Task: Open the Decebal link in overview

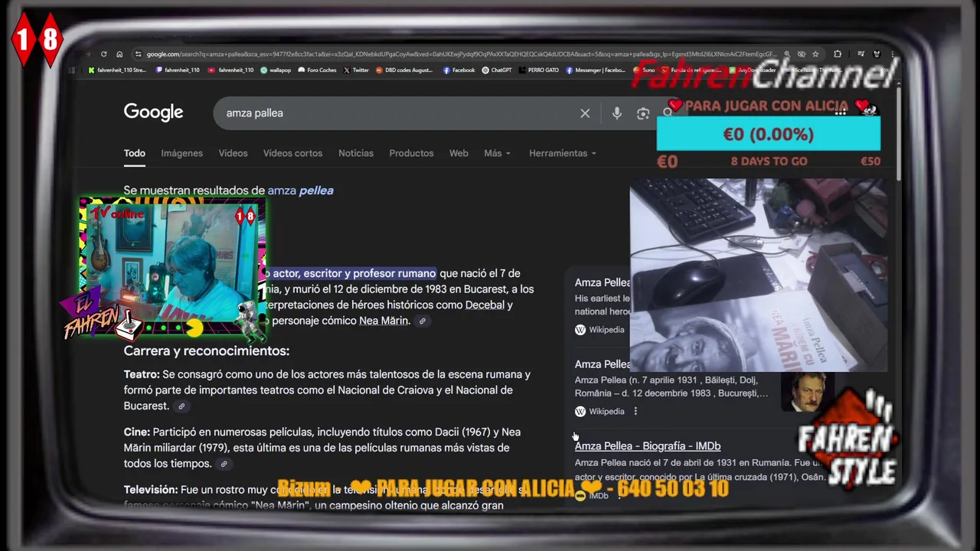Action: [x=485, y=305]
